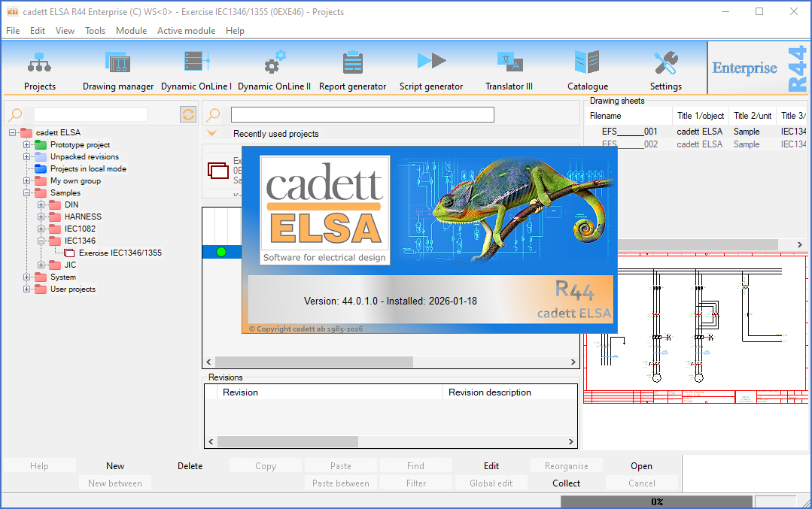Image resolution: width=812 pixels, height=509 pixels.
Task: Open the Active module menu
Action: coord(186,31)
